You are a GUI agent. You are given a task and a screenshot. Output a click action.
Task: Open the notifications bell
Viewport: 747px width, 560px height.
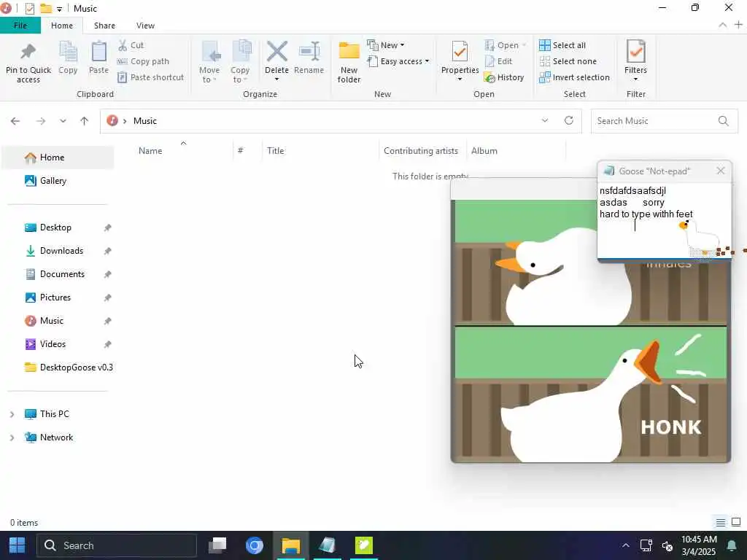[x=732, y=545]
